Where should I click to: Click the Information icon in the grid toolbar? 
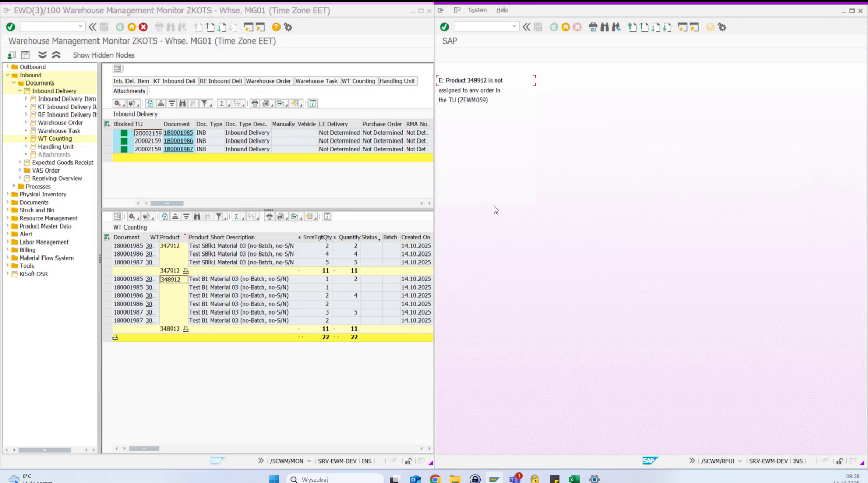[x=313, y=103]
